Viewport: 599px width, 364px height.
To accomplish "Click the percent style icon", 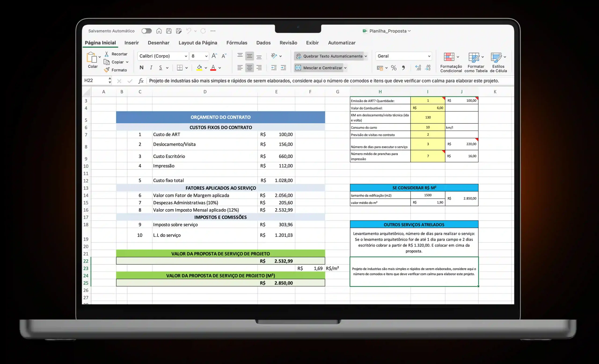I will click(394, 68).
